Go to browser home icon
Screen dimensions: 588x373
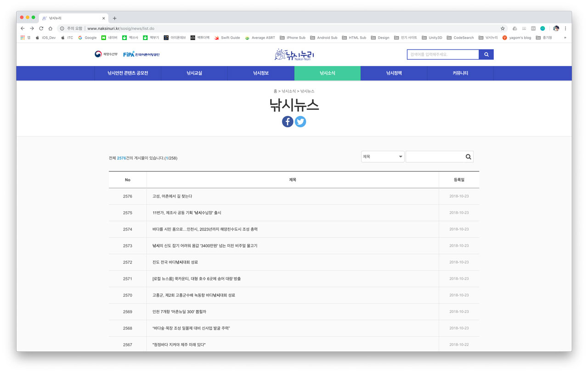pos(51,28)
